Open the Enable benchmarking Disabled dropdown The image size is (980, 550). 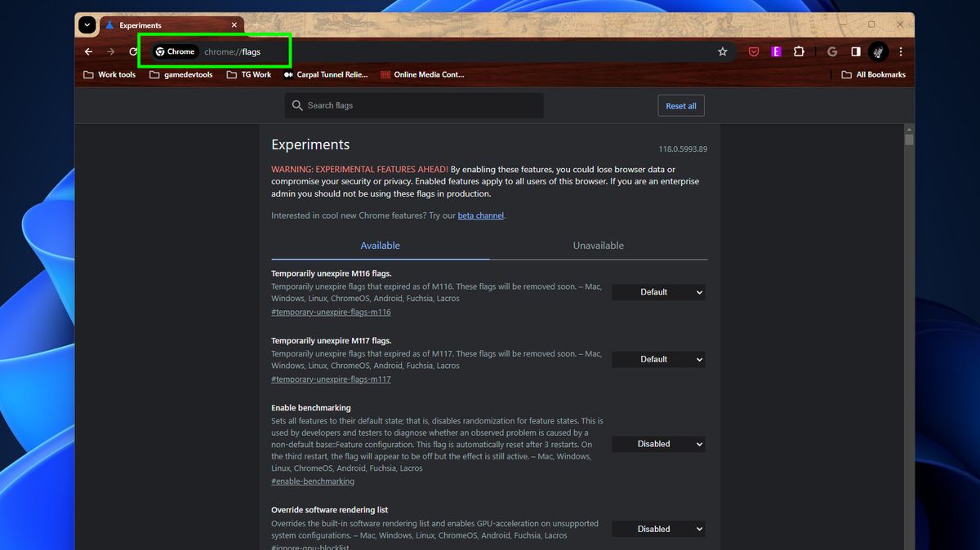[x=658, y=444]
